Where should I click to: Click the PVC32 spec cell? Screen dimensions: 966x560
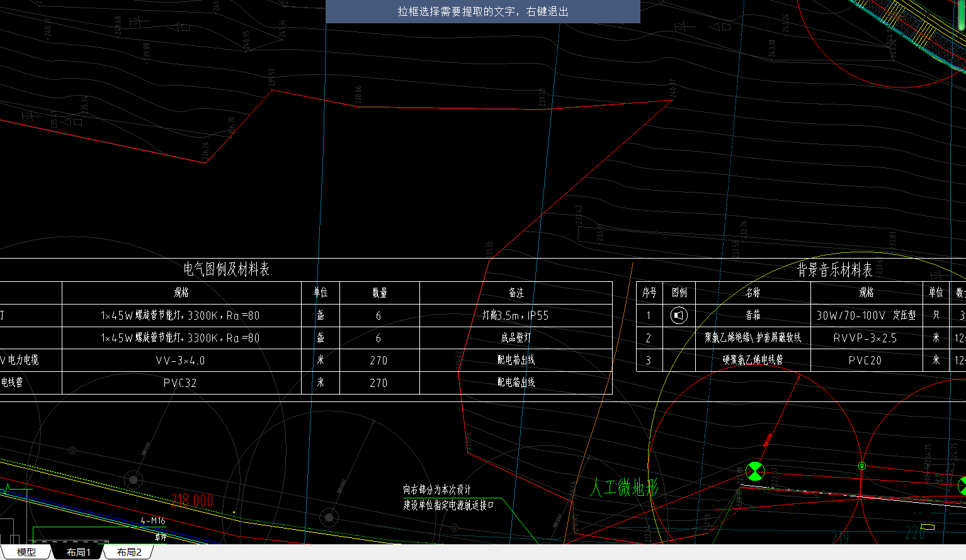(x=180, y=383)
